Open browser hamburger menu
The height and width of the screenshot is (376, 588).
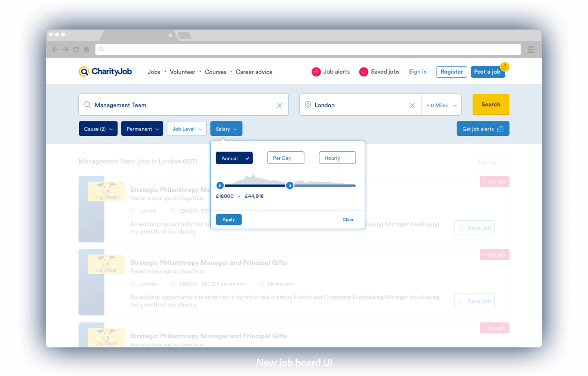[x=531, y=49]
